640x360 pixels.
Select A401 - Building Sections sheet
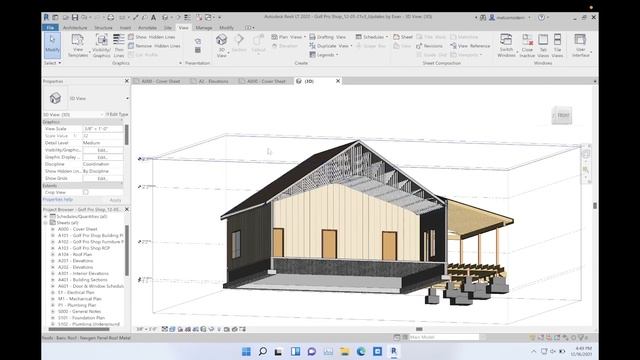[82, 280]
